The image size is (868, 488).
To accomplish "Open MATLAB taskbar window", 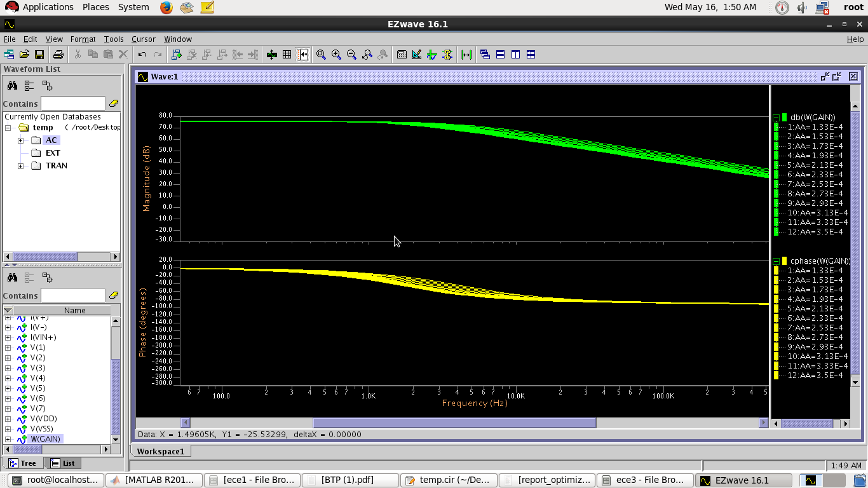I will click(154, 480).
